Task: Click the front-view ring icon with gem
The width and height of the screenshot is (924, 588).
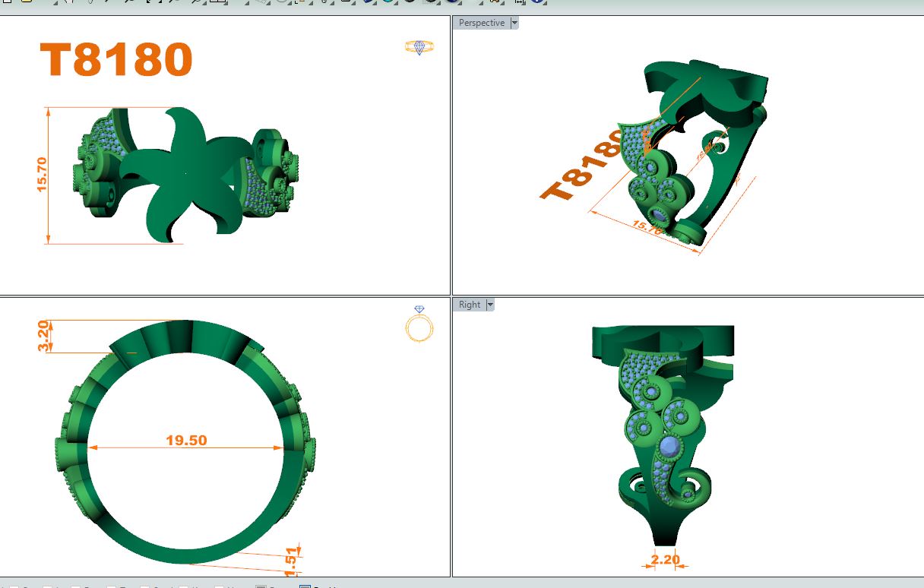Action: [x=419, y=325]
